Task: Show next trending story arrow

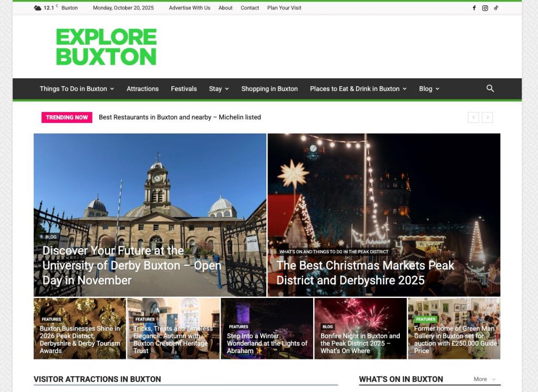Action: pyautogui.click(x=488, y=118)
